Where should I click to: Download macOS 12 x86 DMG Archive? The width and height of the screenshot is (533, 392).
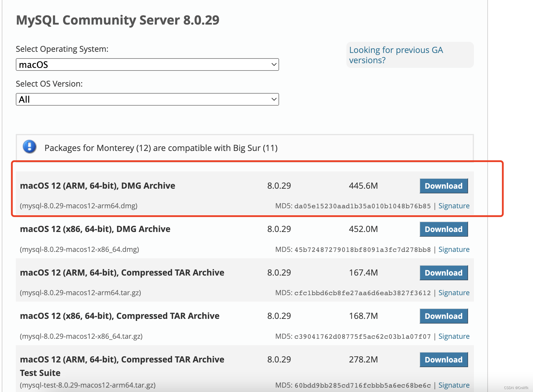point(443,229)
